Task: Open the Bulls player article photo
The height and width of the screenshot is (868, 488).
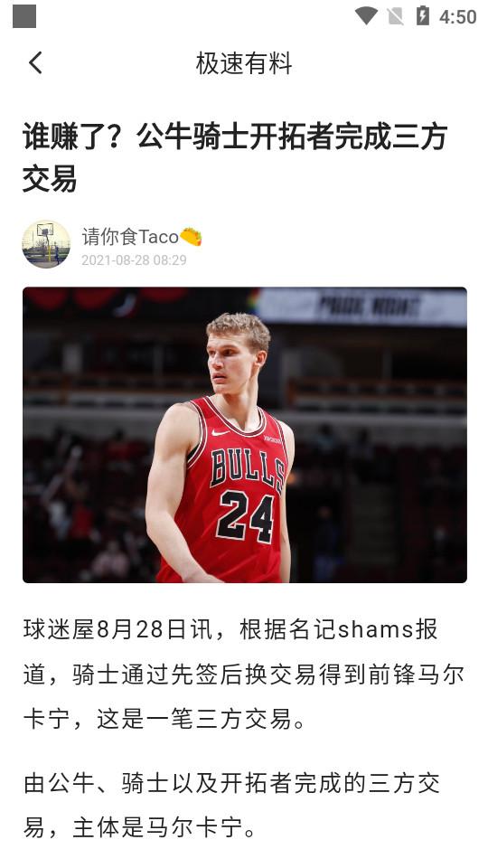Action: (245, 435)
